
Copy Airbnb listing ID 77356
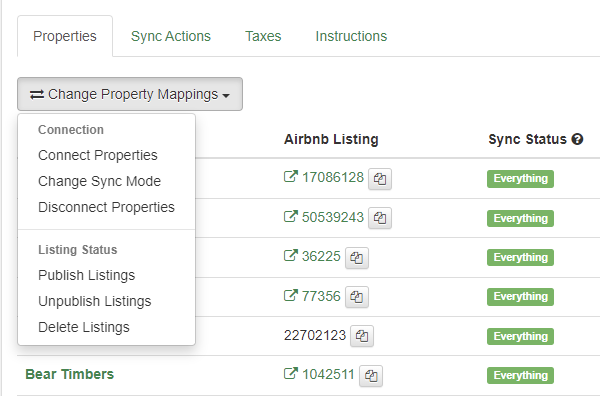point(357,297)
